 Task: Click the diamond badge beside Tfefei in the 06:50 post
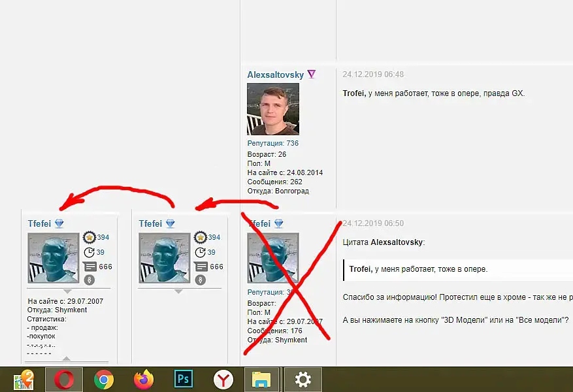click(x=279, y=223)
